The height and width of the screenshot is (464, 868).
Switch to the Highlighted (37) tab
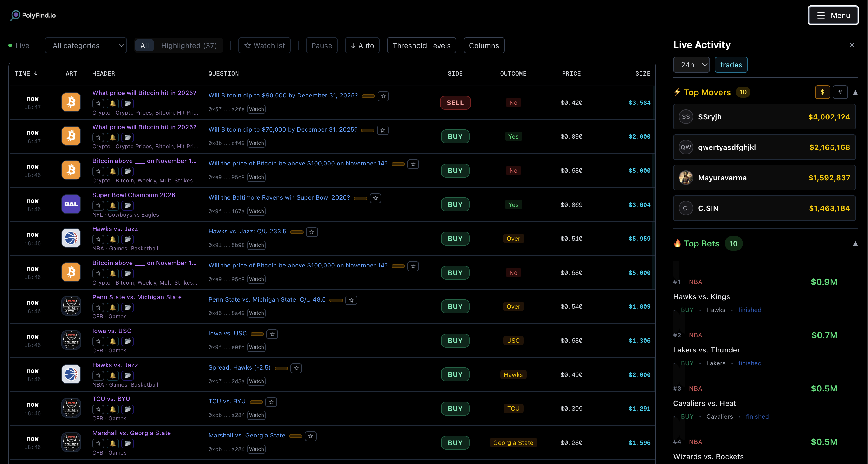[x=188, y=45]
